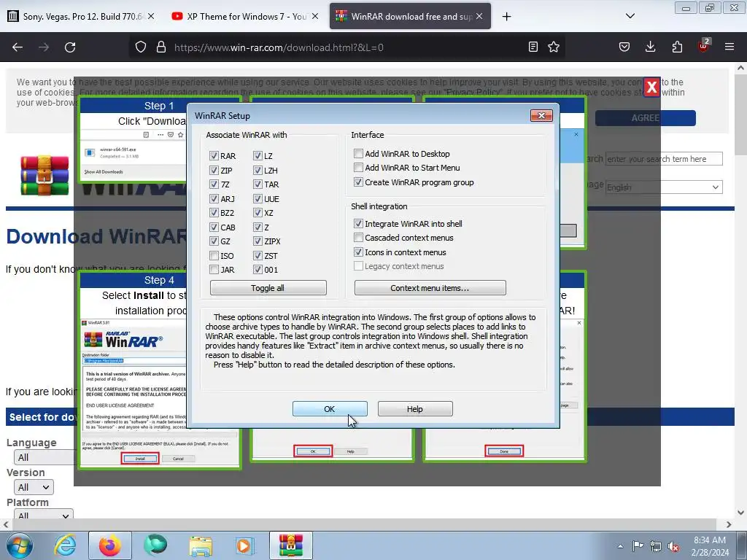Uncheck Create WinRAR program group
This screenshot has height=560, width=747.
pyautogui.click(x=358, y=182)
